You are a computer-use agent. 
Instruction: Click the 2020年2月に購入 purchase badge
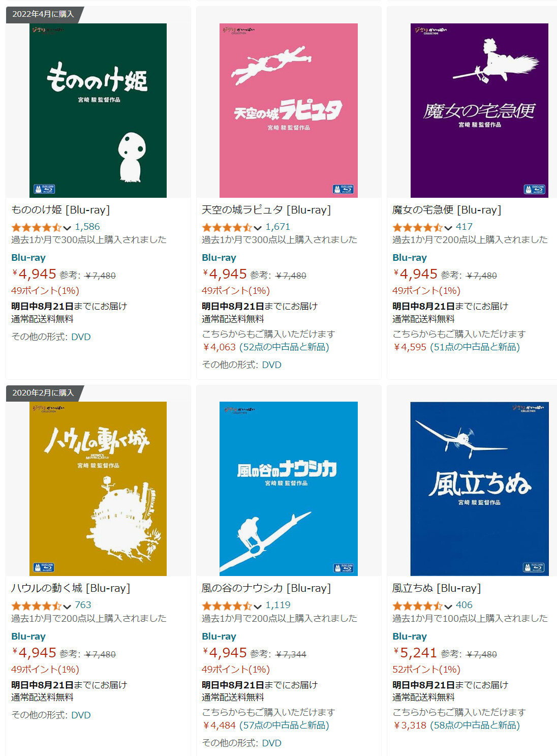click(43, 392)
